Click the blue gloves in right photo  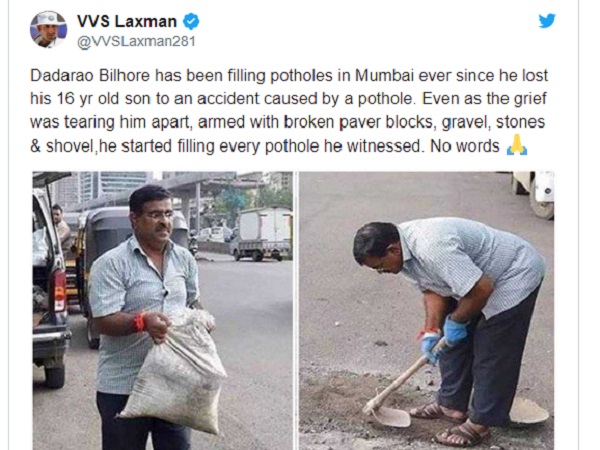pos(444,338)
